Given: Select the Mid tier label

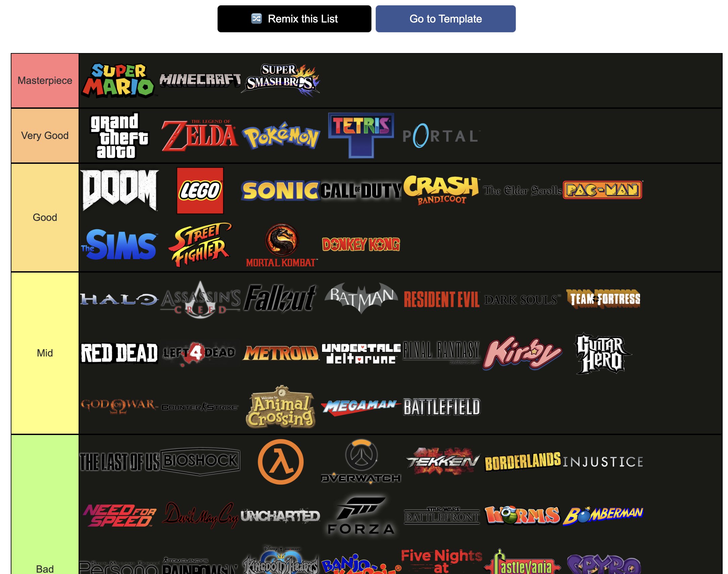Looking at the screenshot, I should [45, 352].
